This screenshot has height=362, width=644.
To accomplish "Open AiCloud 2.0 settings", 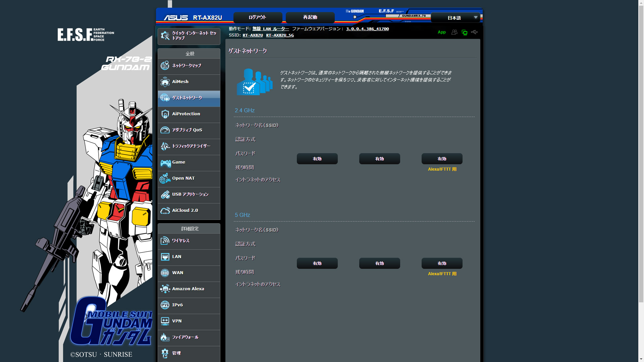I will 184,210.
